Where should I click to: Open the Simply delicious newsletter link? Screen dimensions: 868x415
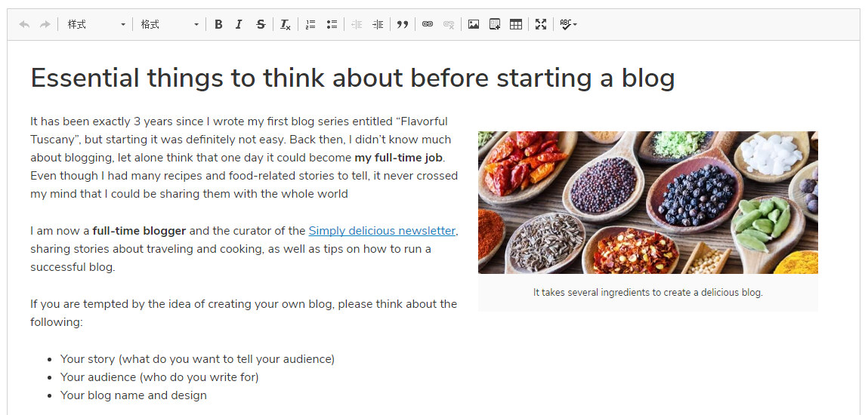(381, 231)
